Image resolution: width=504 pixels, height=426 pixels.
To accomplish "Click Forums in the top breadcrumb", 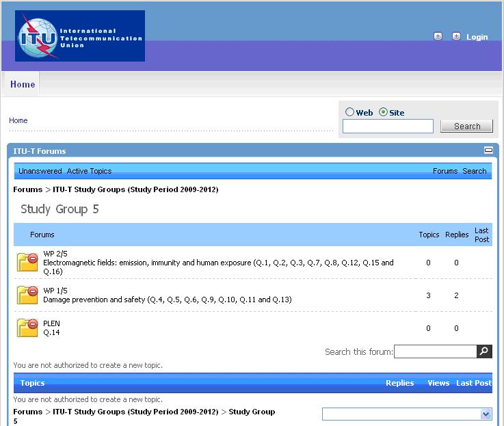I will click(27, 189).
